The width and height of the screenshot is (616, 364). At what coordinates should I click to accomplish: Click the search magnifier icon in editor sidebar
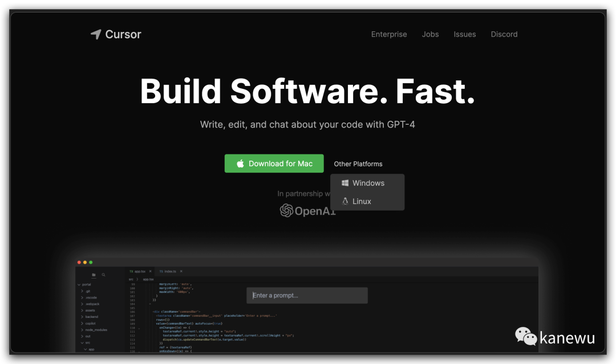(103, 275)
